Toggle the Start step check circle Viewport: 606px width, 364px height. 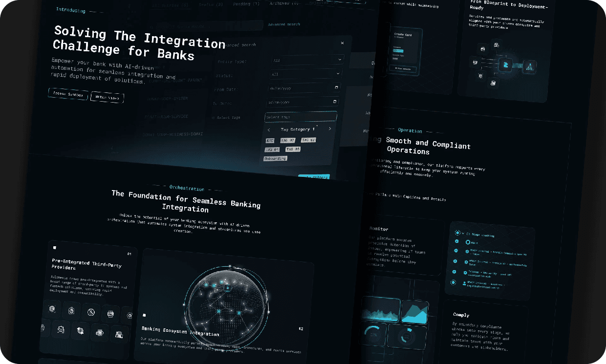pyautogui.click(x=456, y=241)
